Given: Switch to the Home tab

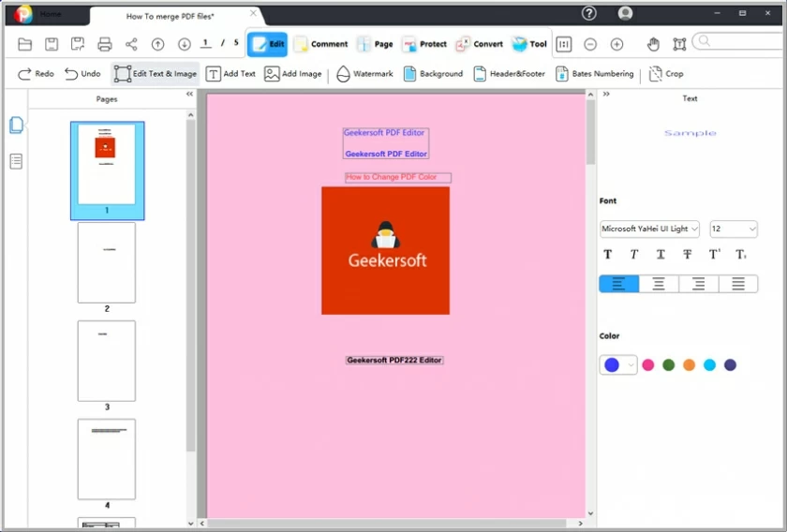Looking at the screenshot, I should point(51,14).
